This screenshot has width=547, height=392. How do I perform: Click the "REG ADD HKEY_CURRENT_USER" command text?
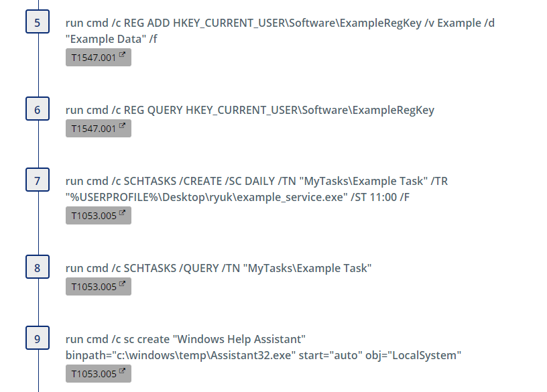[280, 31]
